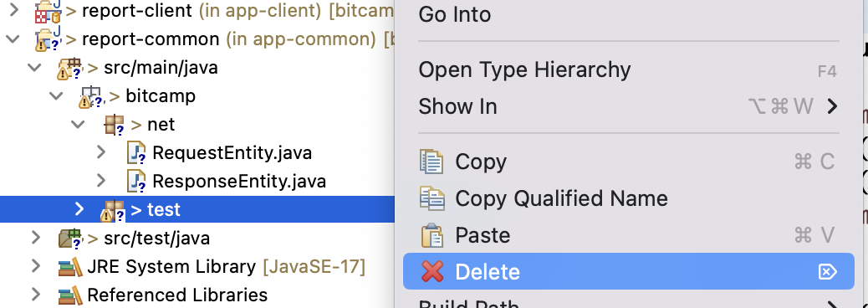This screenshot has width=868, height=308.
Task: Collapse the src/main/java folder
Action: pyautogui.click(x=34, y=68)
